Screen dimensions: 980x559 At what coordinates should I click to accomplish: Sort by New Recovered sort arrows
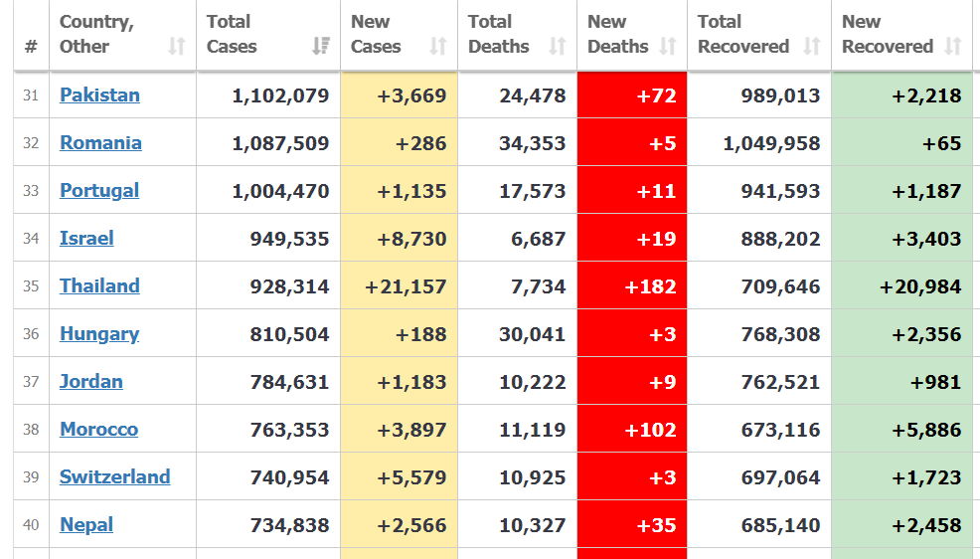point(952,46)
